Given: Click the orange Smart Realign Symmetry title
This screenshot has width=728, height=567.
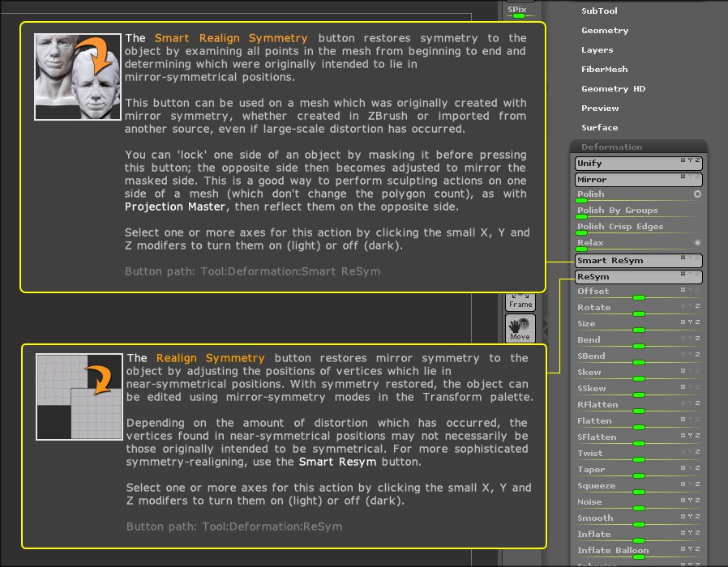Looking at the screenshot, I should click(231, 38).
